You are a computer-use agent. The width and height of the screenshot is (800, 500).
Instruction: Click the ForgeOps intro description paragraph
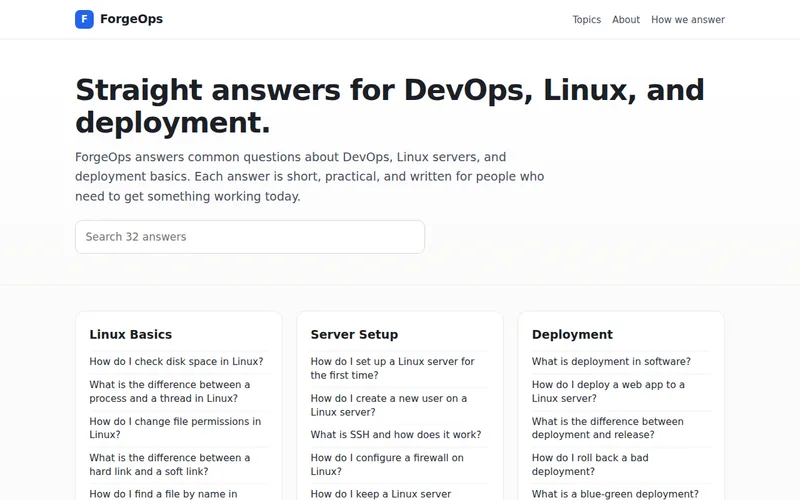click(310, 177)
